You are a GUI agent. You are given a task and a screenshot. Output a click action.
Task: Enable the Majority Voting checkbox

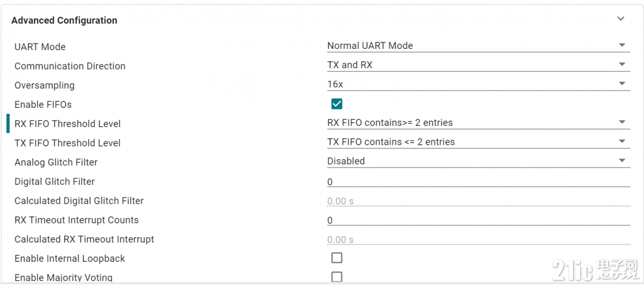point(337,277)
